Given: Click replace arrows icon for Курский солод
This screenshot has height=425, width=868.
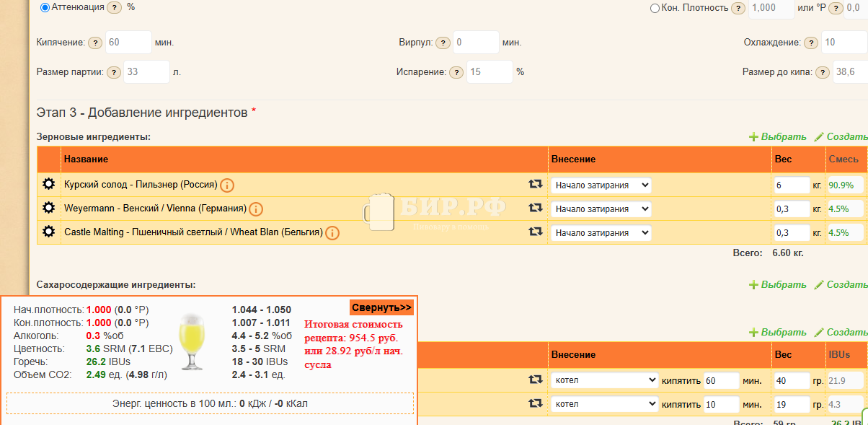Looking at the screenshot, I should coord(535,184).
